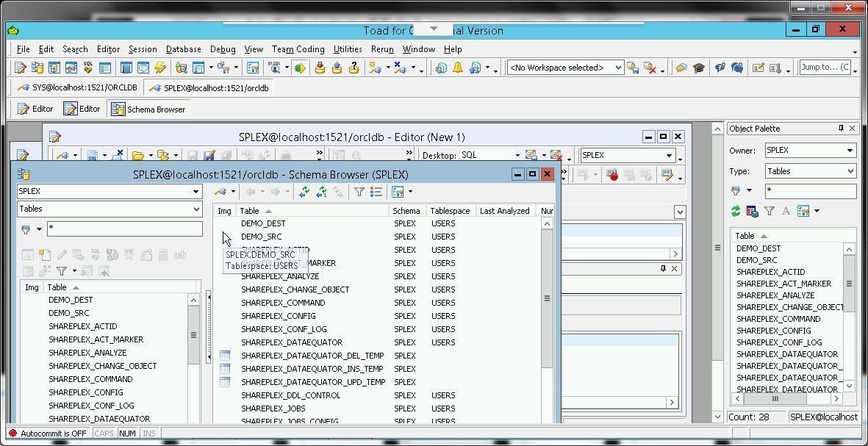Click the Commit icon with the red down arrow
The height and width of the screenshot is (446, 868).
click(320, 68)
